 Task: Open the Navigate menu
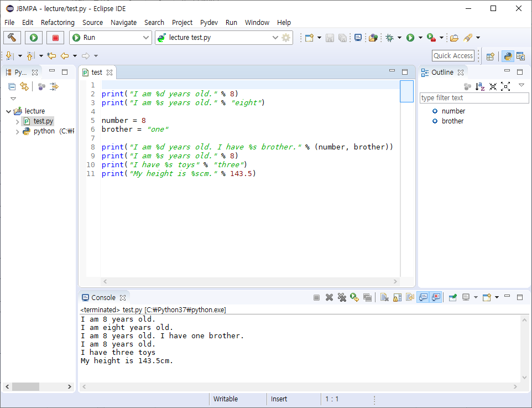pyautogui.click(x=123, y=23)
